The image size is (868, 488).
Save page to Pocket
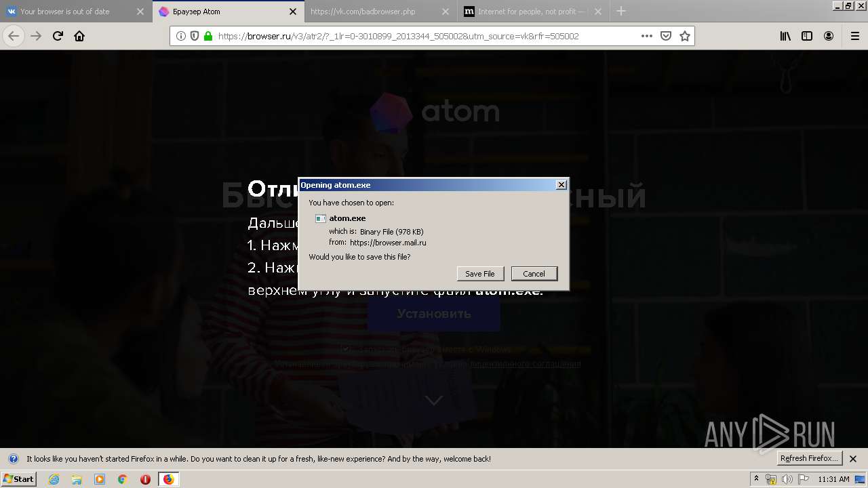666,36
